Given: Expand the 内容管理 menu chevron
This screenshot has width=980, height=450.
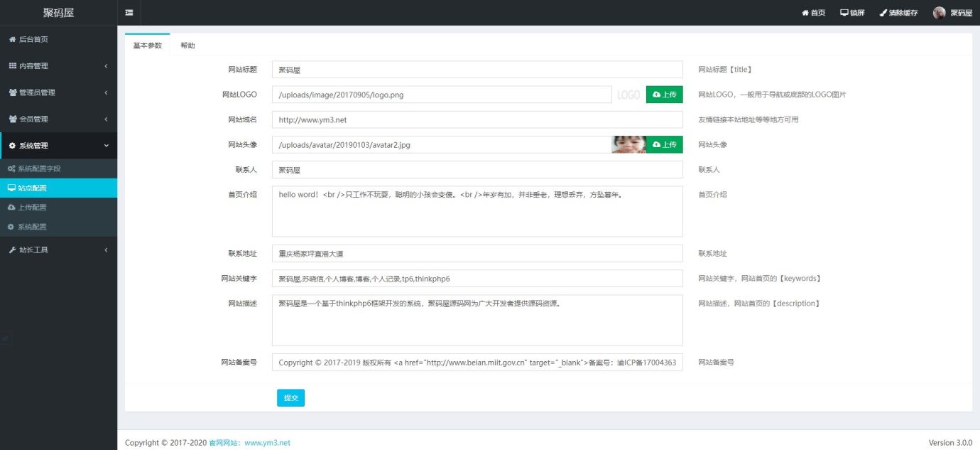Looking at the screenshot, I should coord(106,66).
